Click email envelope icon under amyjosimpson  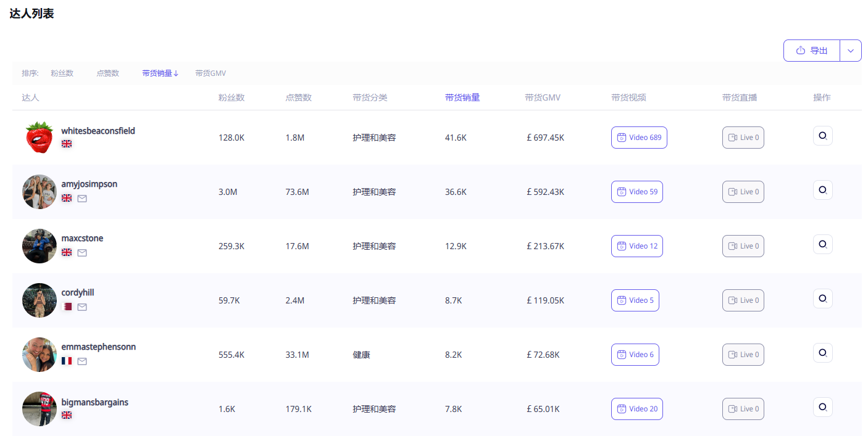[x=82, y=199]
